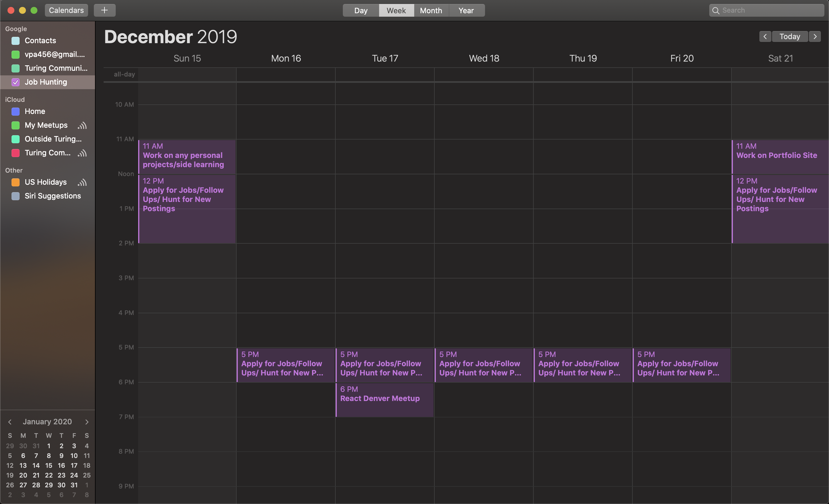Viewport: 829px width, 504px height.
Task: Go to previous week arrow
Action: point(765,36)
